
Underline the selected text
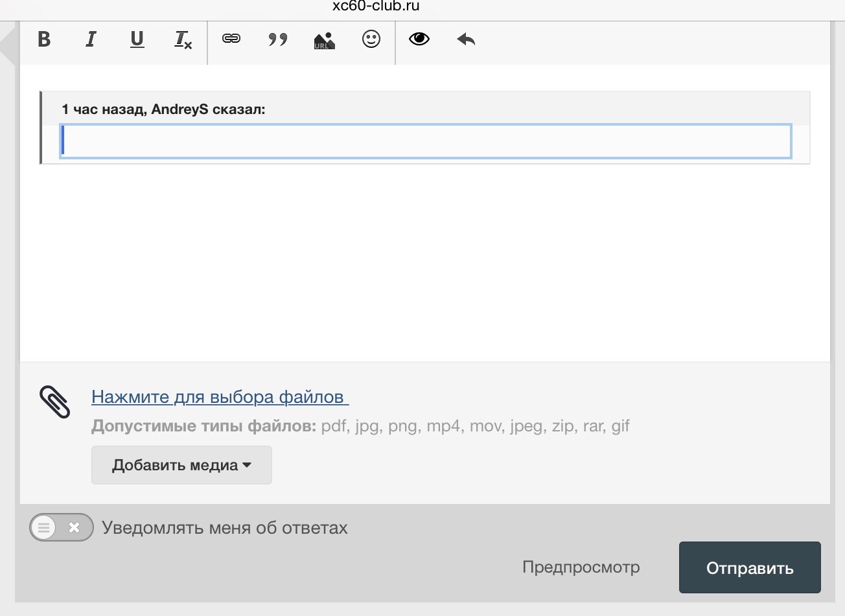[137, 40]
